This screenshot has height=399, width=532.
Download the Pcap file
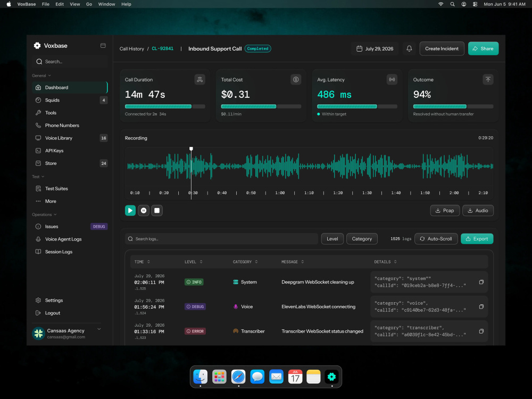pyautogui.click(x=445, y=210)
